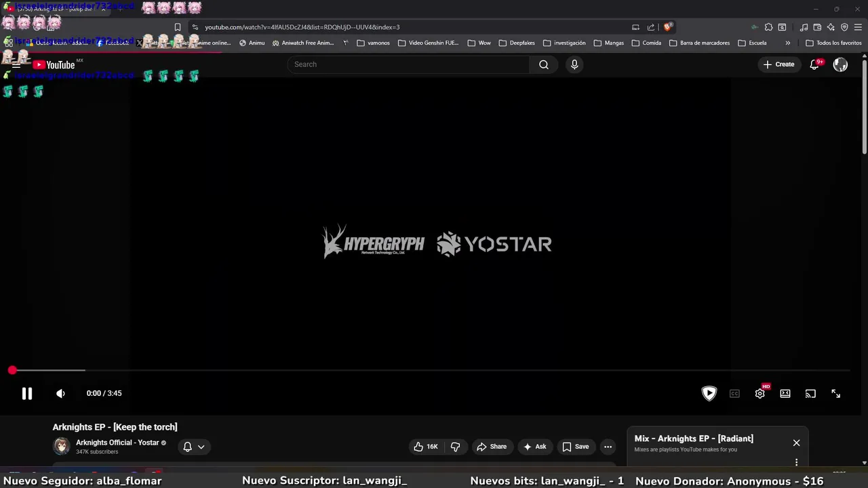Open YouTube notifications bell
Viewport: 868px width, 488px height.
click(x=814, y=64)
